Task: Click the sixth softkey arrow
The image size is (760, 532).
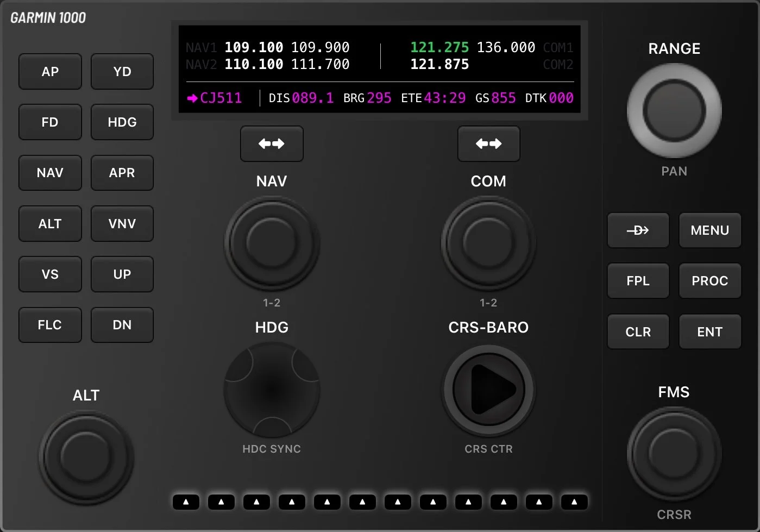Action: [362, 502]
